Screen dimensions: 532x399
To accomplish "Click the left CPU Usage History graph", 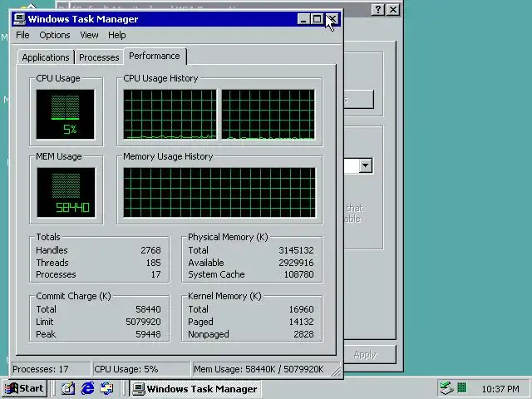I will point(170,115).
